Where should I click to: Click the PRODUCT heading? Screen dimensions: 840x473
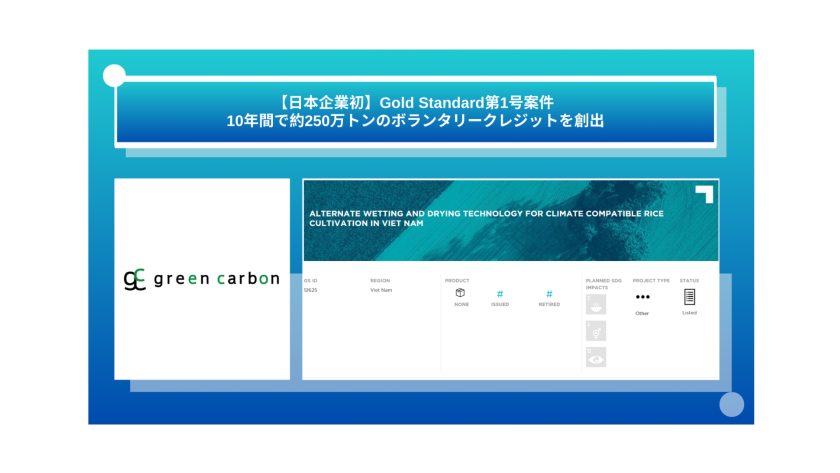[457, 281]
